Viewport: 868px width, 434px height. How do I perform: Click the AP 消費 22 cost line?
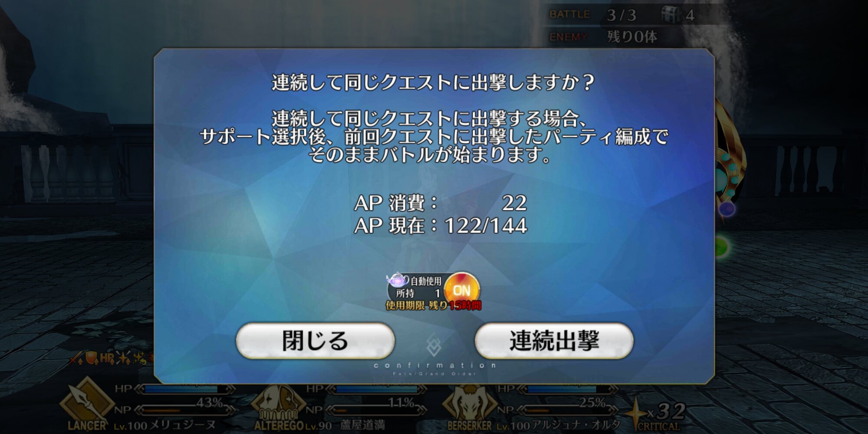(x=441, y=203)
